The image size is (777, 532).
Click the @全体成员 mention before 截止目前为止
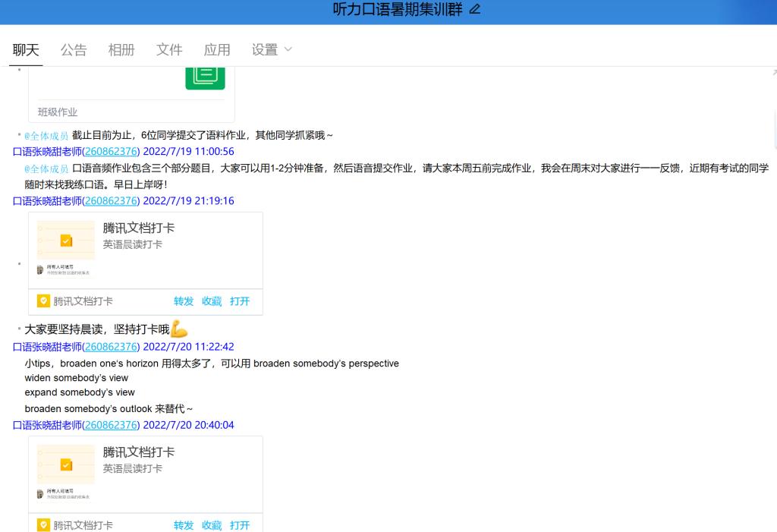click(x=46, y=136)
